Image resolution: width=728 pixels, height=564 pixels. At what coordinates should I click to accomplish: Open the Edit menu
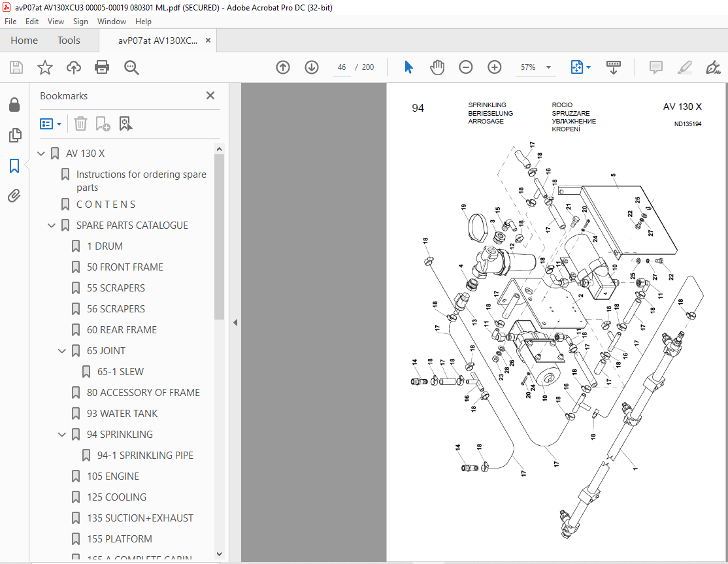point(32,22)
